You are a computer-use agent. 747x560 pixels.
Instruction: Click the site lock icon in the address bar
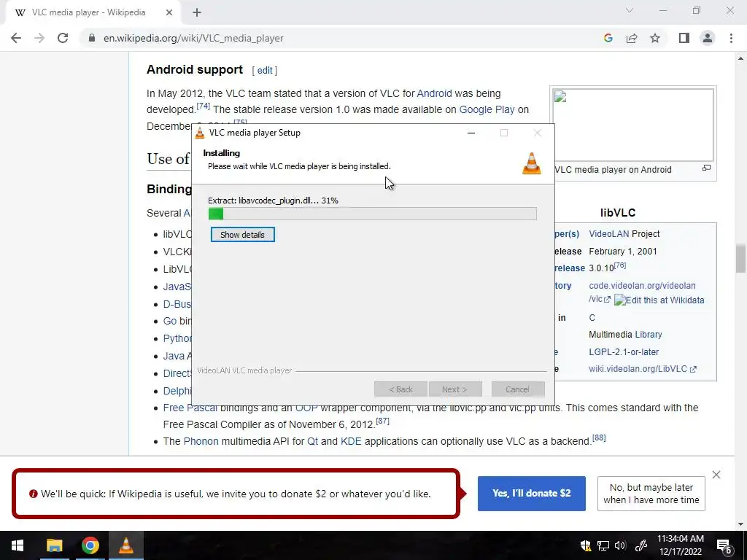pos(92,38)
